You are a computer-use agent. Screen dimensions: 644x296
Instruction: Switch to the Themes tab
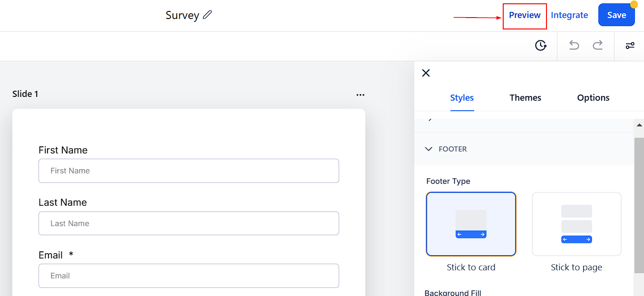tap(525, 98)
